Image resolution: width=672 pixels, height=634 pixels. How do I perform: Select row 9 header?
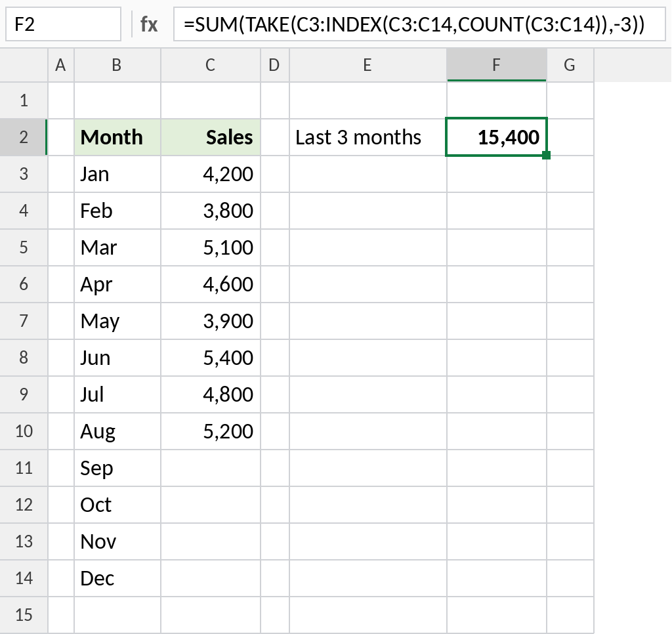pyautogui.click(x=24, y=394)
